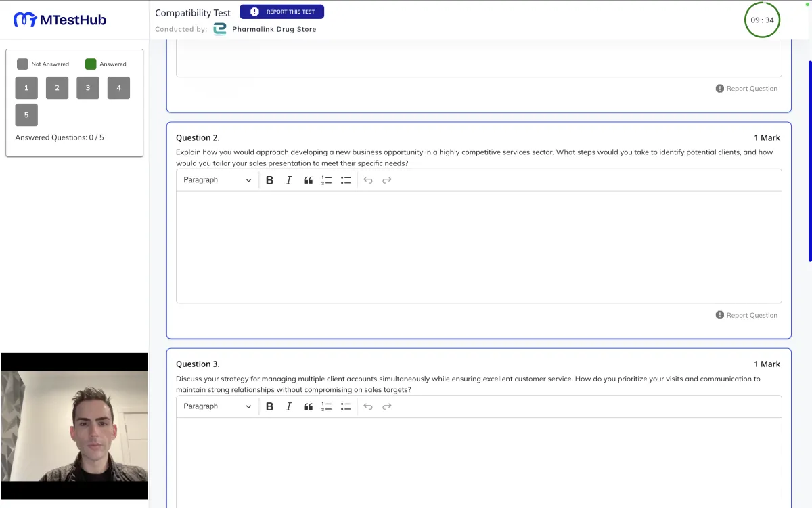Toggle bulleted list in Question 3 editor
This screenshot has width=812, height=508.
click(346, 406)
